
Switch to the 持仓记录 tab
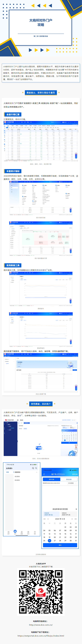[x=69, y=479]
